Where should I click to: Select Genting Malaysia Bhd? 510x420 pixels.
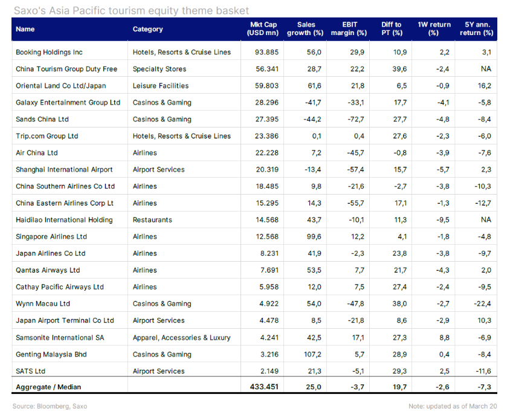point(51,354)
